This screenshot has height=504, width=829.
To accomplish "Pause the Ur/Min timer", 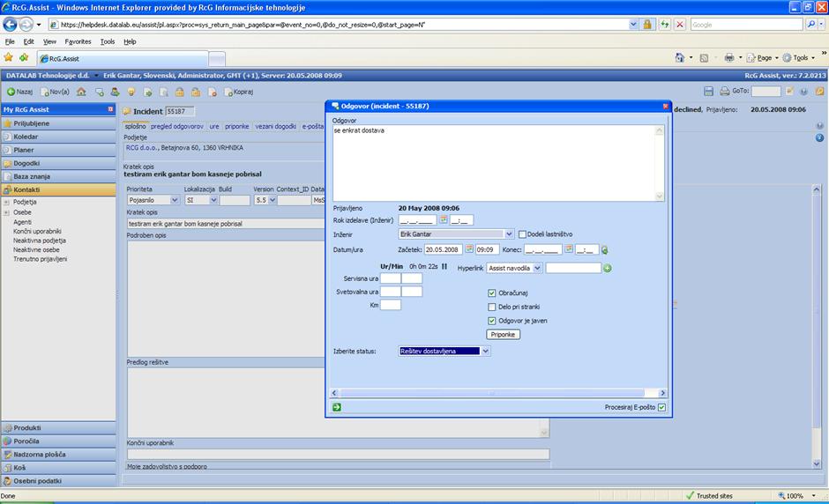I will coord(444,266).
